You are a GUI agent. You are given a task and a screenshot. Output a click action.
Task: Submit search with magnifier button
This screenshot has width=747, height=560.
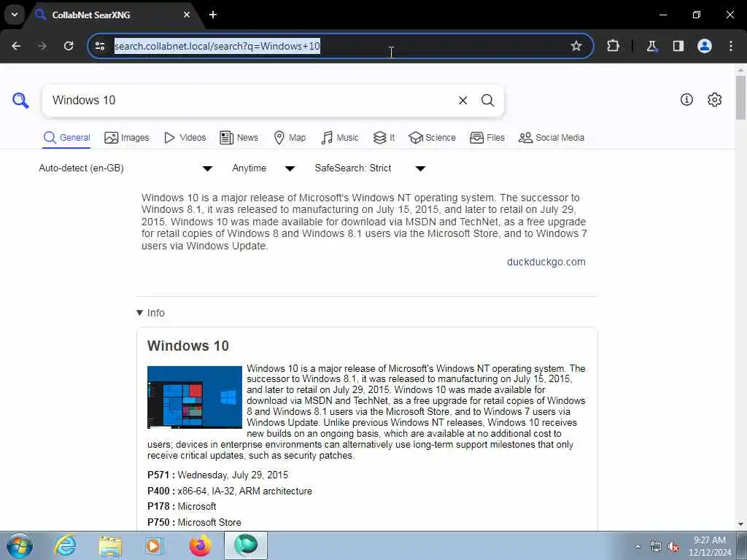click(x=487, y=101)
